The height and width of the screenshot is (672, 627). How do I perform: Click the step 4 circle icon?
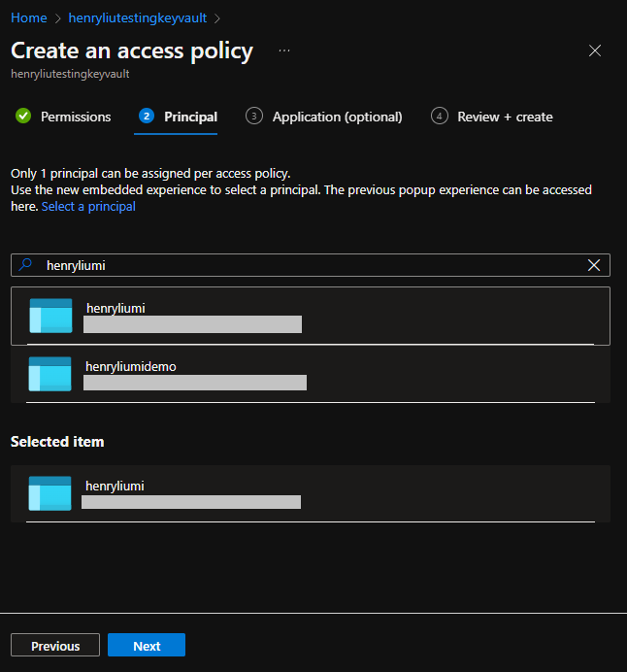pos(440,116)
